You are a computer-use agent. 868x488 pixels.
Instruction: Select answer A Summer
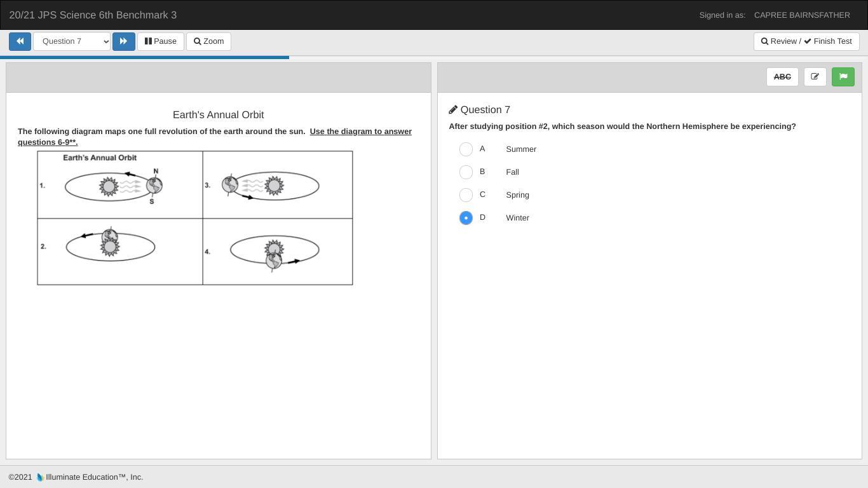point(466,149)
